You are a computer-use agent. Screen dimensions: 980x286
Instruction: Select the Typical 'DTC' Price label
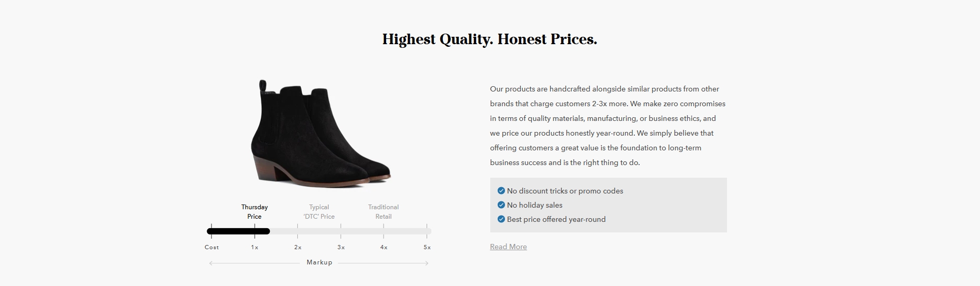(319, 212)
